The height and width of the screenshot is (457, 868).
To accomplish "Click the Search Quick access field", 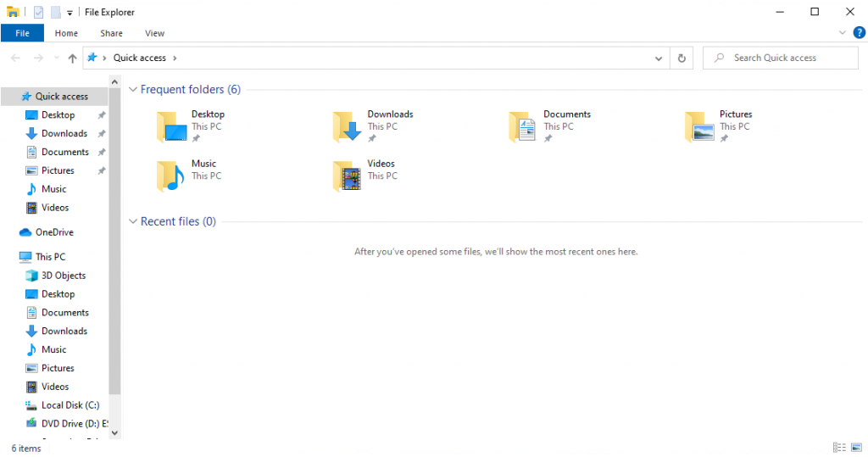I will [781, 59].
